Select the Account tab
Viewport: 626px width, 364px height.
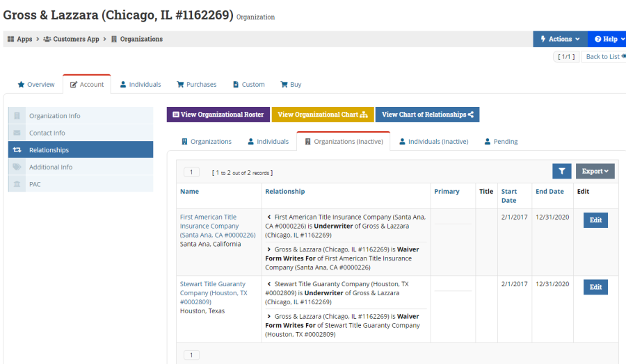click(x=87, y=85)
